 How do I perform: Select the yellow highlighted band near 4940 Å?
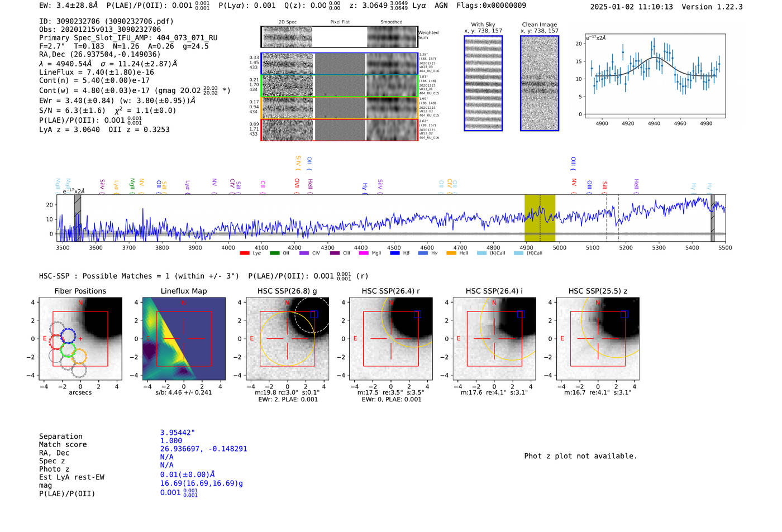click(540, 218)
